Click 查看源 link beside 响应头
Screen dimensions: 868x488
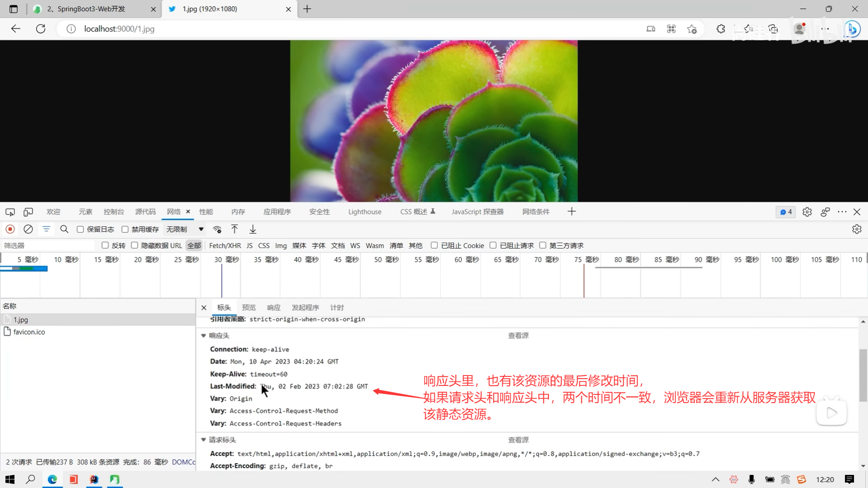tap(518, 336)
